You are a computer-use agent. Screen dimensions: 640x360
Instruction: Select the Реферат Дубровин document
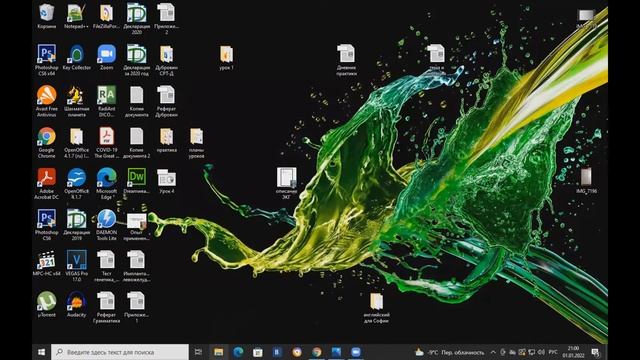point(166,101)
